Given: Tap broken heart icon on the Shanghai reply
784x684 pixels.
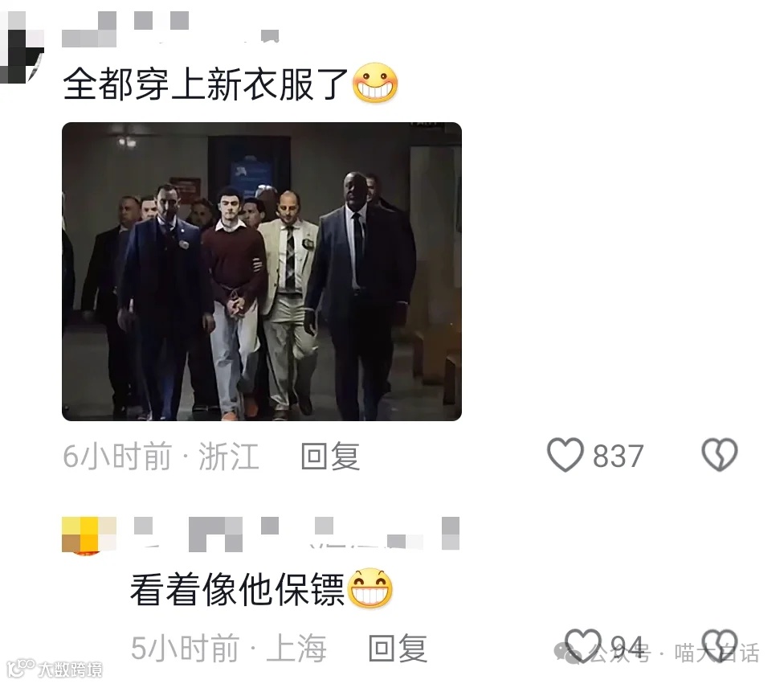Looking at the screenshot, I should 720,645.
